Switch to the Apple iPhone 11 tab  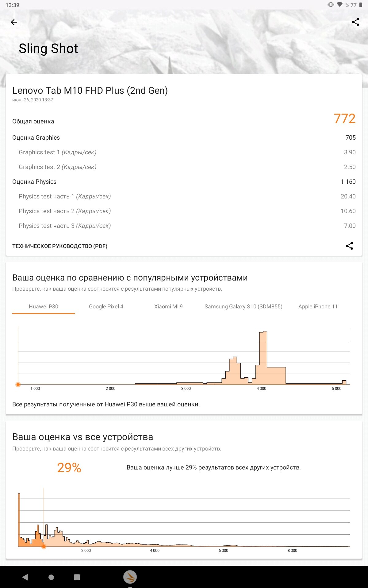click(318, 307)
